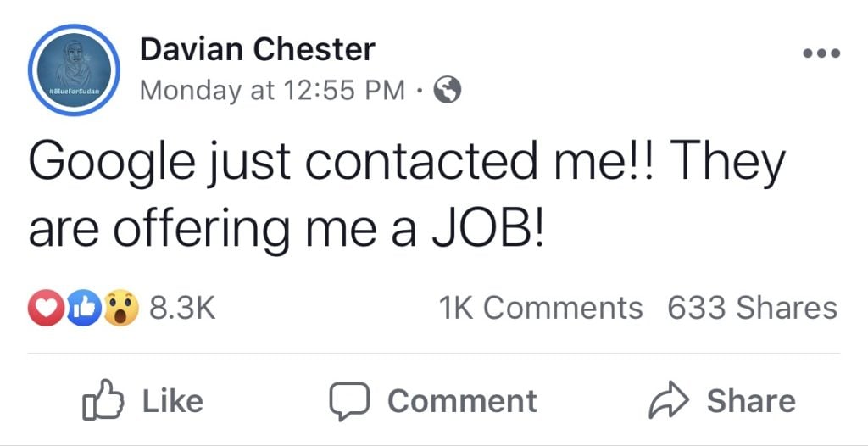Click the speech bubble comment icon
The image size is (868, 446).
(349, 402)
